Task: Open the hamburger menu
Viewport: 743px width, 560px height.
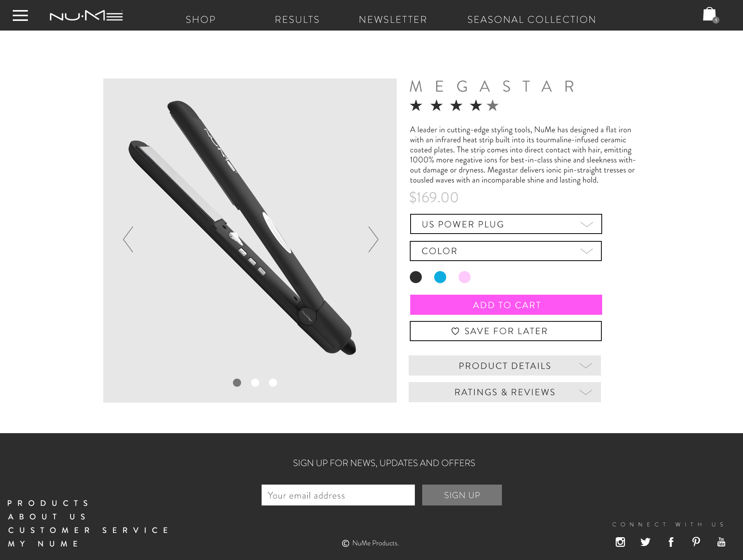Action: coord(20,15)
